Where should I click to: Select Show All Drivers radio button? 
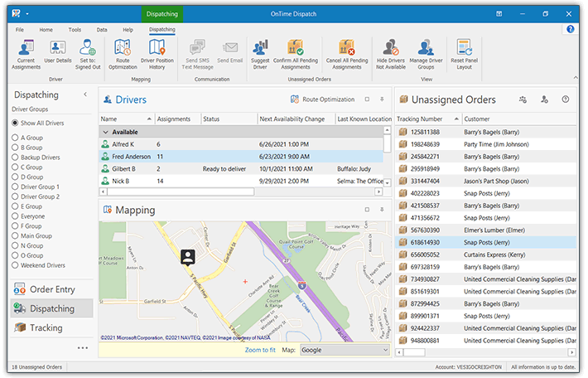coord(15,123)
